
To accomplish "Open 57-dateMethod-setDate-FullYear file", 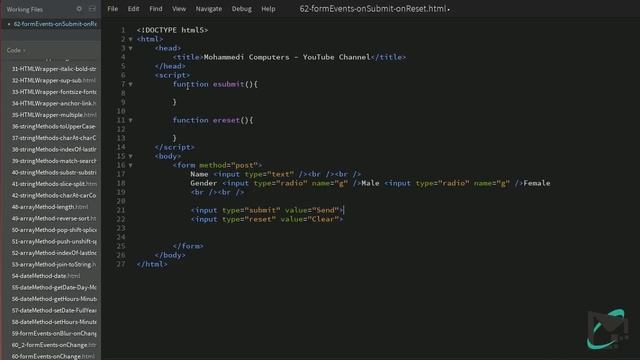I will pyautogui.click(x=54, y=310).
